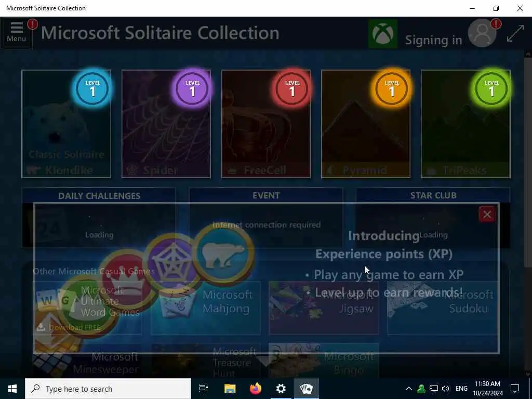The width and height of the screenshot is (532, 399).
Task: Click the ENG language indicator
Action: click(461, 389)
